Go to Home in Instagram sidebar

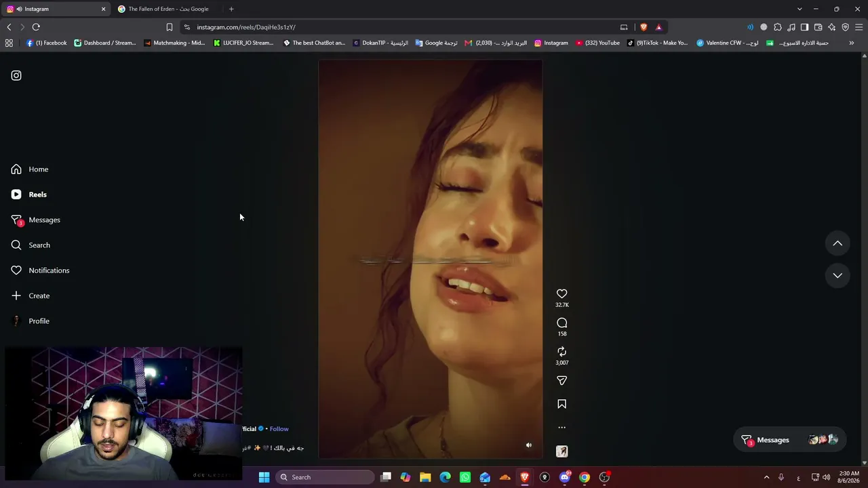pos(30,169)
